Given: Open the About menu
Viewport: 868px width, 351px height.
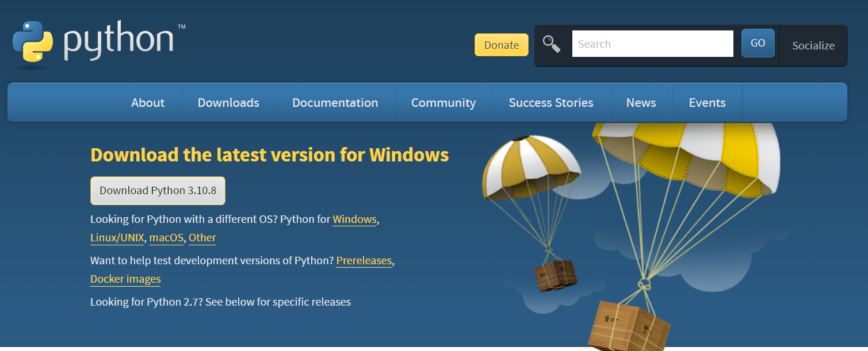Looking at the screenshot, I should click(148, 103).
